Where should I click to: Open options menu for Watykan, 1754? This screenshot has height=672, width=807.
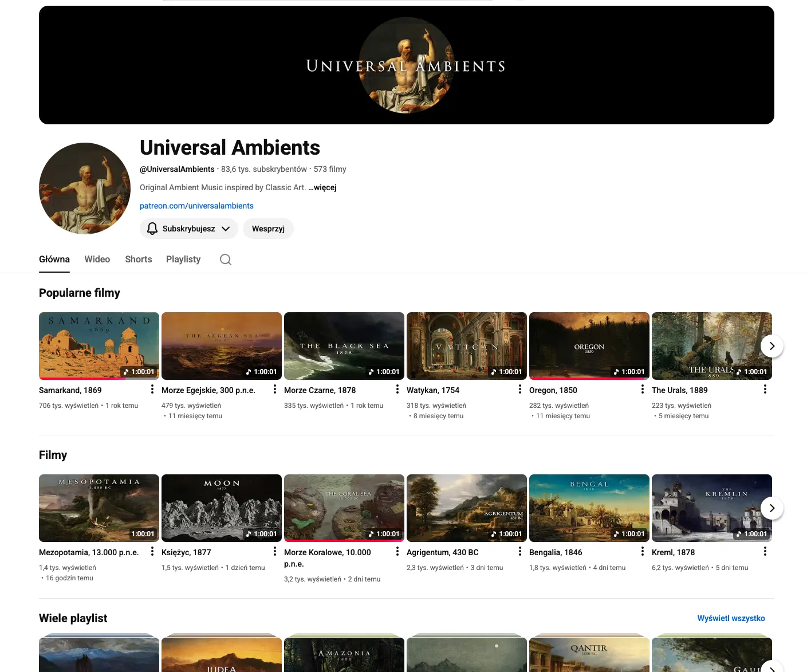pyautogui.click(x=519, y=389)
